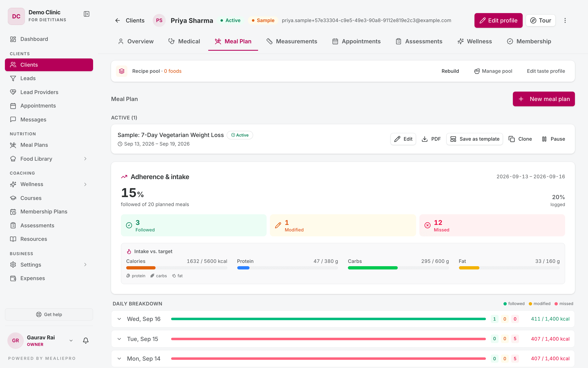Open Expenses in the sidebar
Image resolution: width=588 pixels, height=368 pixels.
pos(49,278)
